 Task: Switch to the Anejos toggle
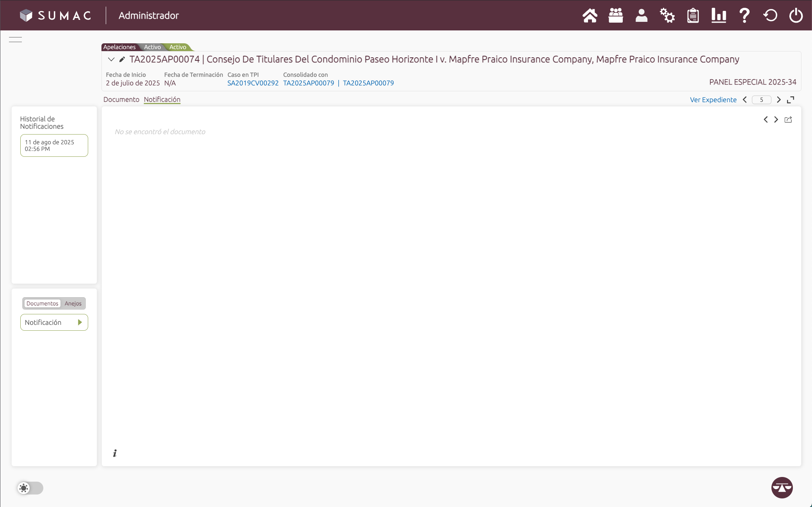coord(73,303)
